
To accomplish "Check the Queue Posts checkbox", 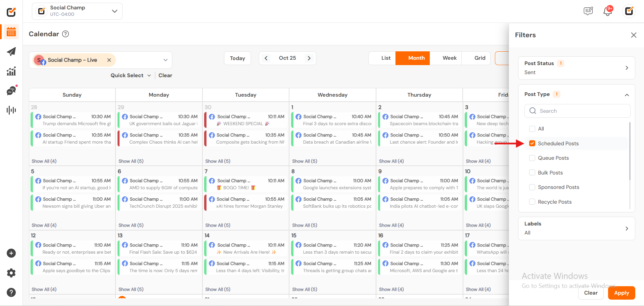I will [x=532, y=158].
